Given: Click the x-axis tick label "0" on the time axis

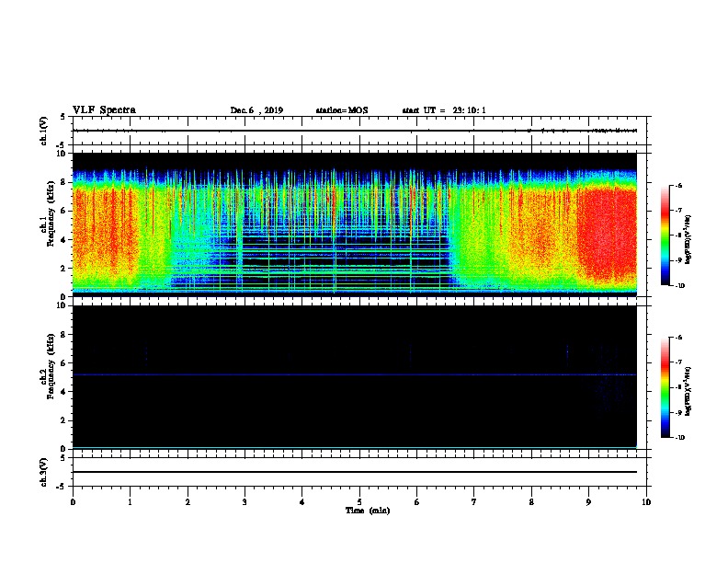Looking at the screenshot, I should pyautogui.click(x=73, y=502).
